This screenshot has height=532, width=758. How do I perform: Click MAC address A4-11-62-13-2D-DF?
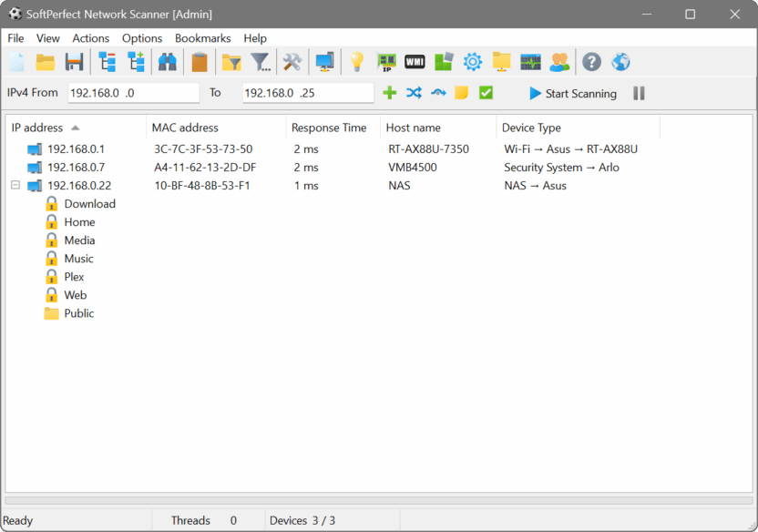[x=205, y=168]
